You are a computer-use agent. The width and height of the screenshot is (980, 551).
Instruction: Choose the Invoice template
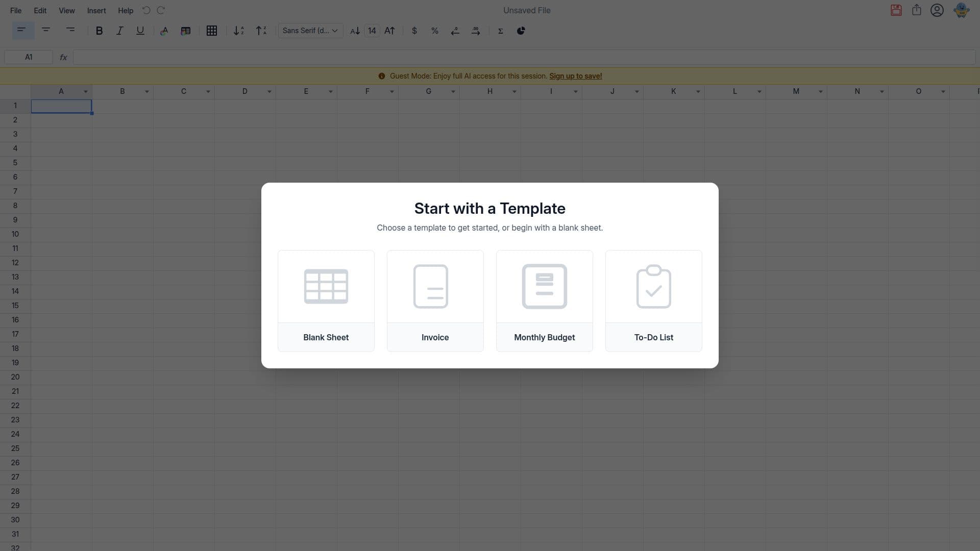pos(435,301)
